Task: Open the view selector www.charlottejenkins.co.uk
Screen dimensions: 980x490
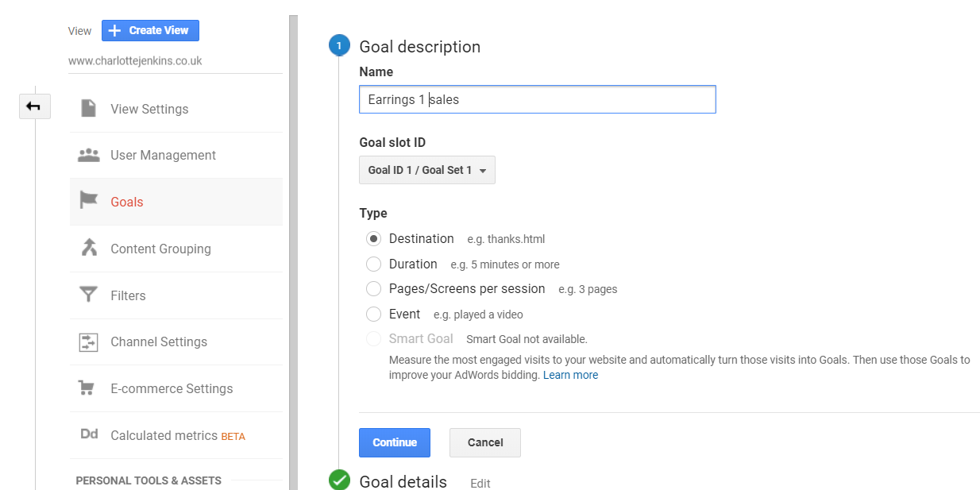Action: [176, 60]
